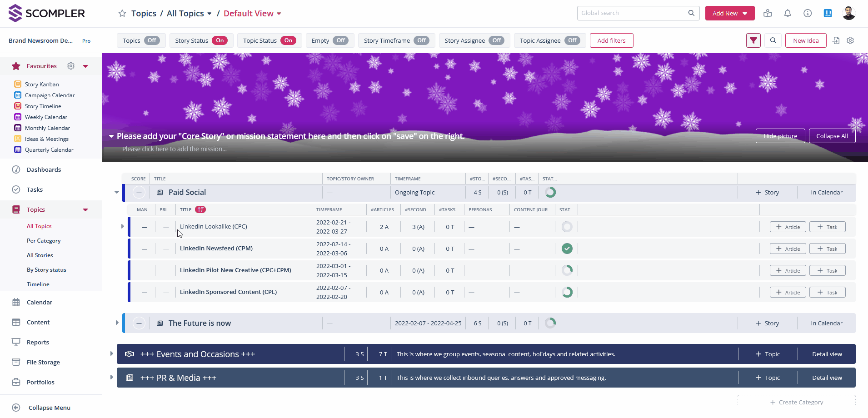Star this view as favourite
Screen dimensions: 868x418
pyautogui.click(x=122, y=14)
